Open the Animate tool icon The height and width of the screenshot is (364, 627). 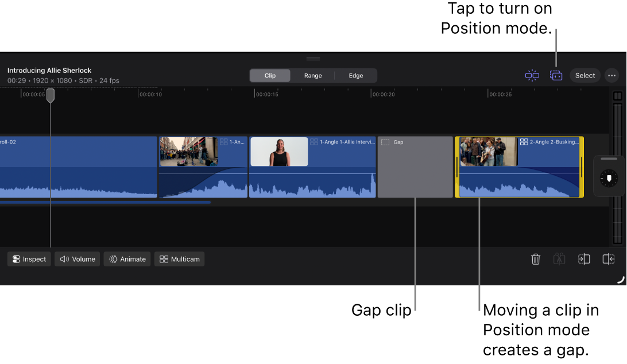coord(127,259)
